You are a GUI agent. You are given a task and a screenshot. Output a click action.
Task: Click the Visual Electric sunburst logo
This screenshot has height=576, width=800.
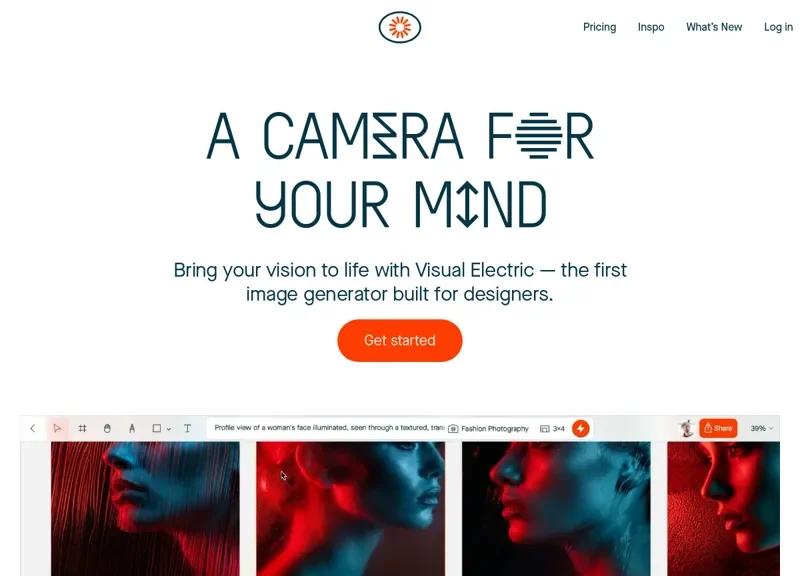pyautogui.click(x=399, y=27)
